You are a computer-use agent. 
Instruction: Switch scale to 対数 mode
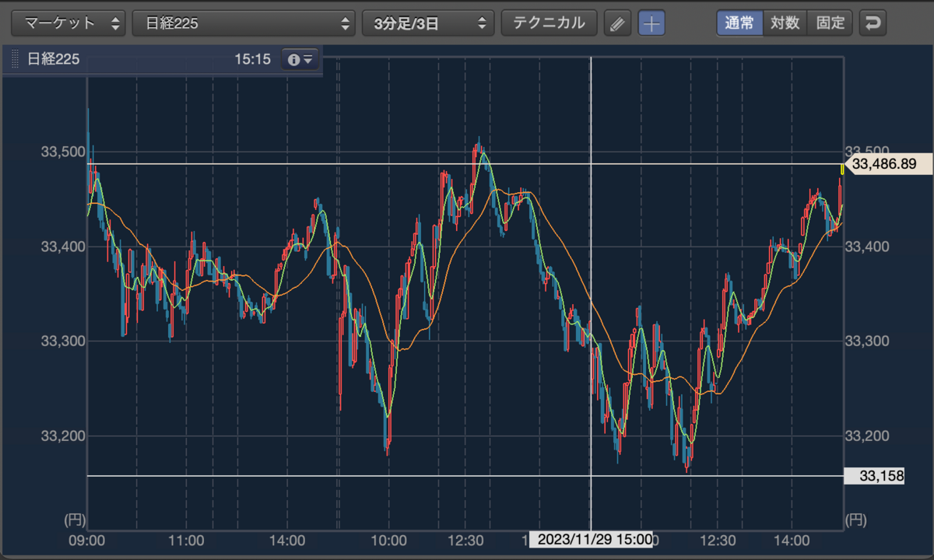pyautogui.click(x=785, y=23)
